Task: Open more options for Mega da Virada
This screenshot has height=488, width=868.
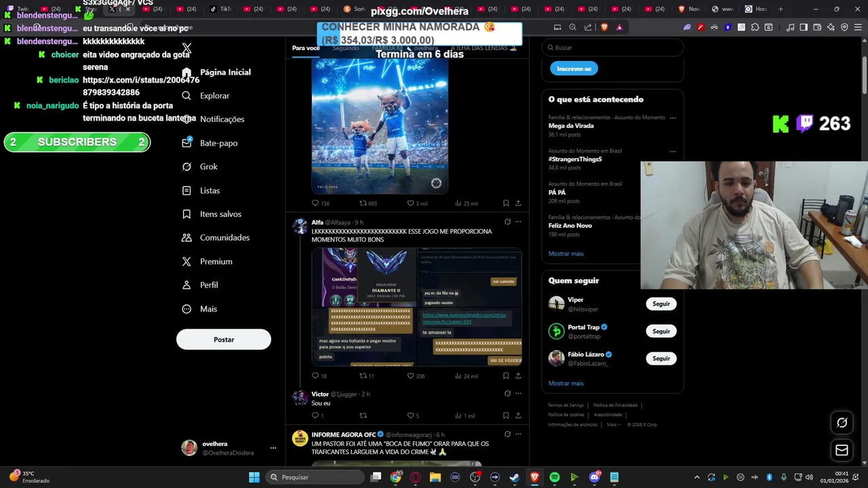Action: (x=673, y=118)
